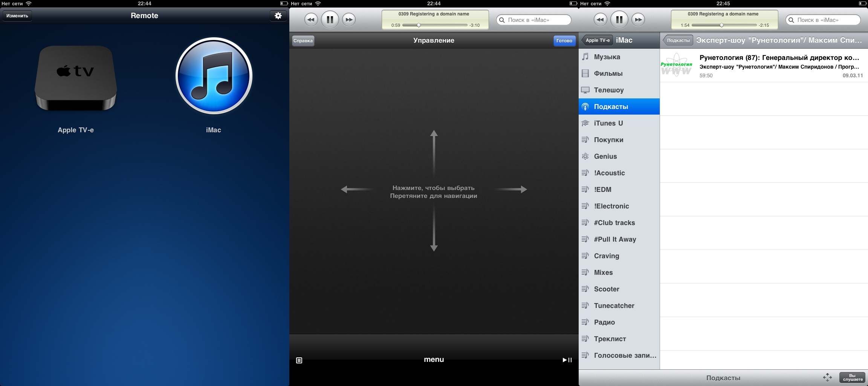The height and width of the screenshot is (386, 868).
Task: Click 0309 Registering a domain name in Управление
Action: (x=434, y=14)
